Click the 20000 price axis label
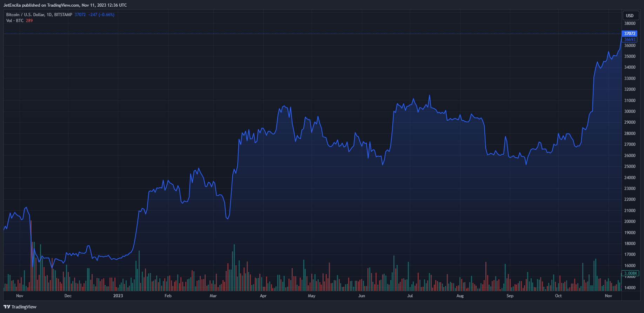 630,222
